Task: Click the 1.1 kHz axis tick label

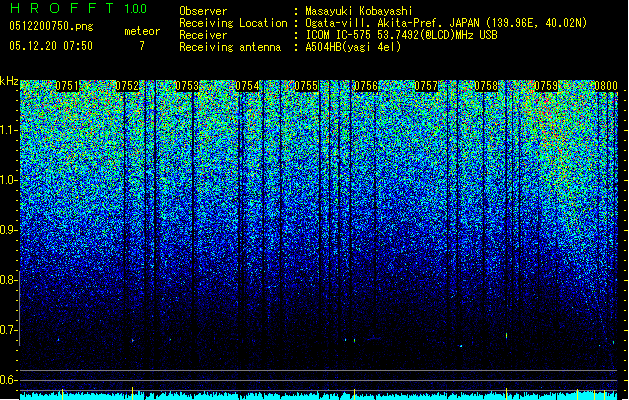Action: click(9, 130)
